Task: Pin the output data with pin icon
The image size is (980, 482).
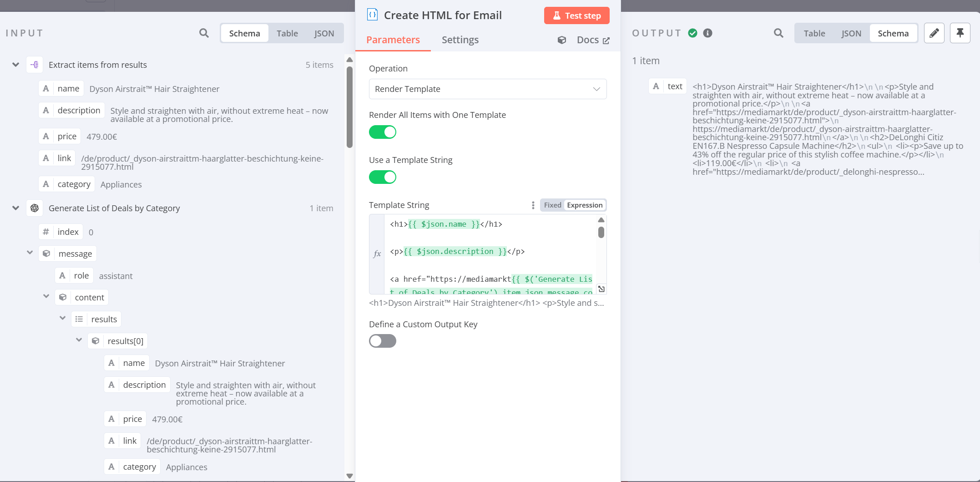Action: coord(960,33)
